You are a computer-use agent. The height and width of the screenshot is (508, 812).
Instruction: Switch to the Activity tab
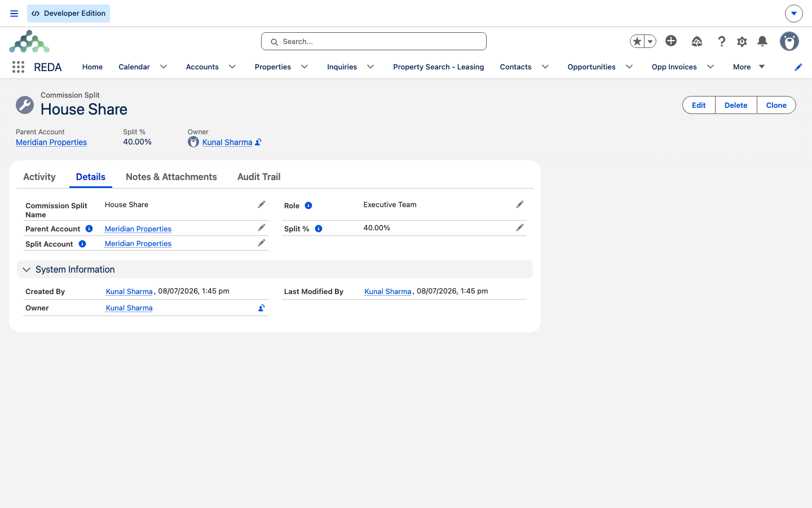pos(39,177)
